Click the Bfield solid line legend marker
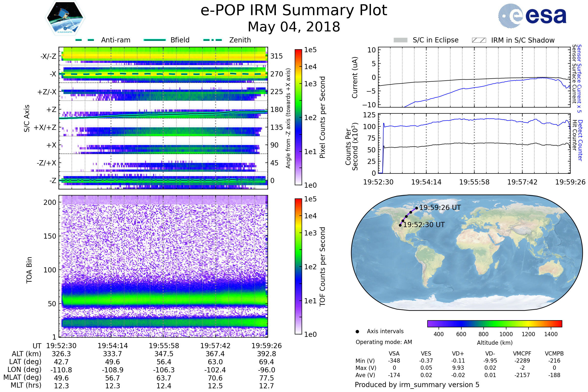 click(x=155, y=40)
